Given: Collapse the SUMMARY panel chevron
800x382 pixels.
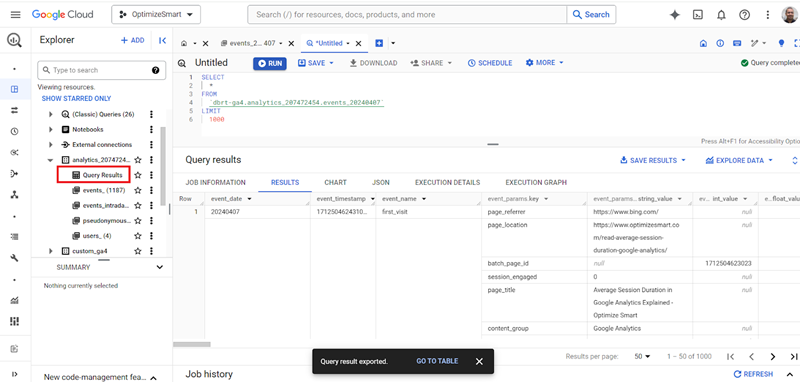Looking at the screenshot, I should [160, 267].
